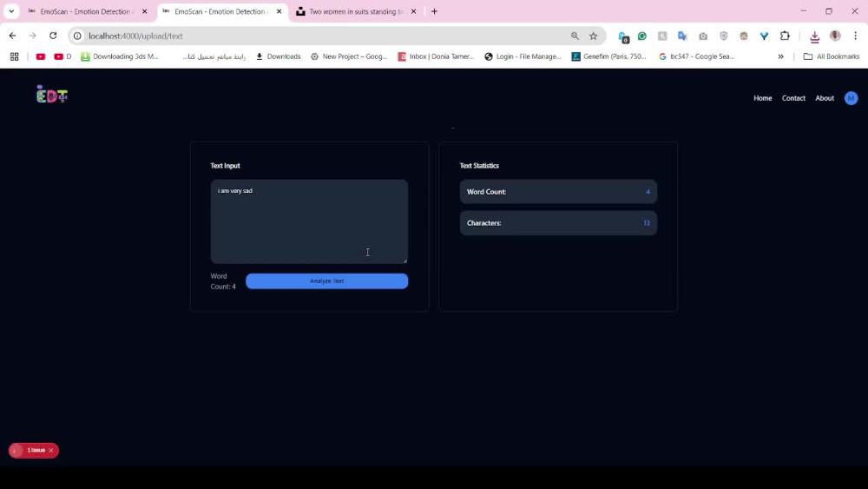Click the camera screenshot extension icon
Screen dimensions: 868x489
[x=703, y=36]
